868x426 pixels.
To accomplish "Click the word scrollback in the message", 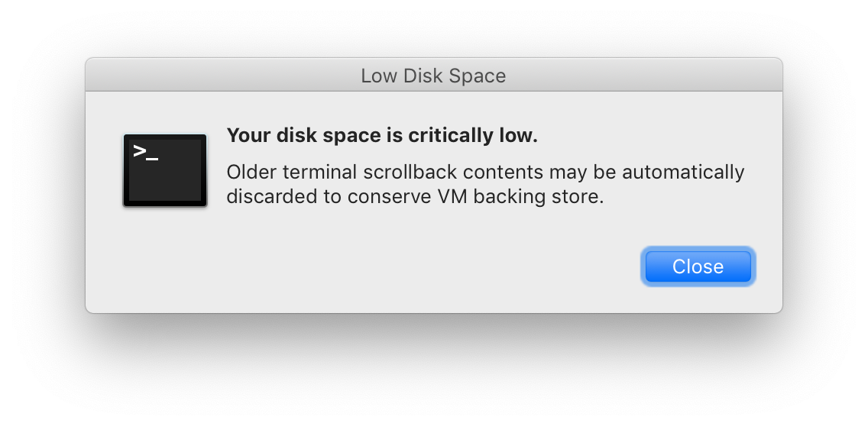I will click(410, 172).
